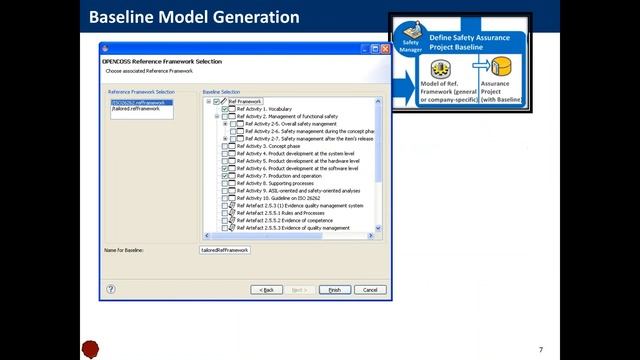Click the dialog title bar application icon
The height and width of the screenshot is (360, 640).
click(105, 49)
